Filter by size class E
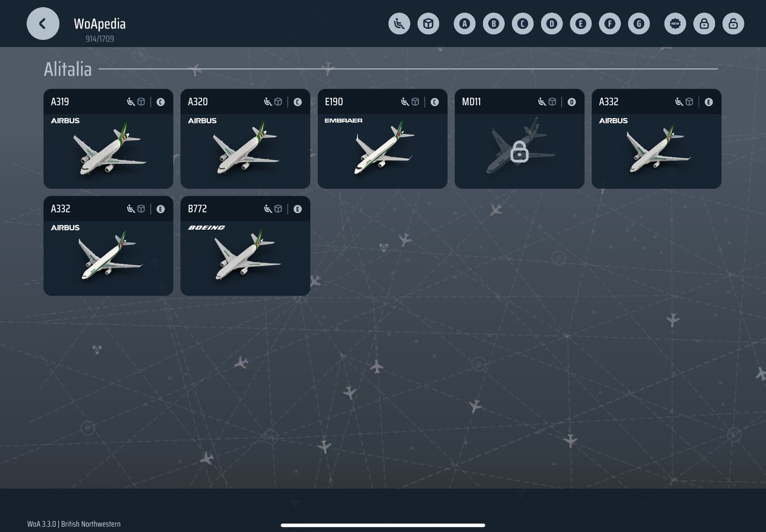766x532 pixels. [580, 24]
